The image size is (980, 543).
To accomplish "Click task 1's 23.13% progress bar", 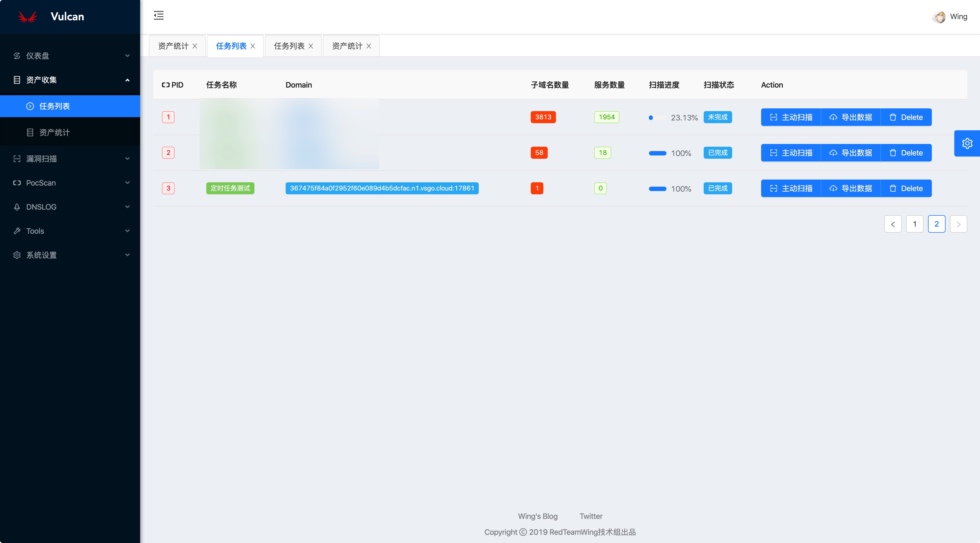I will tap(657, 118).
